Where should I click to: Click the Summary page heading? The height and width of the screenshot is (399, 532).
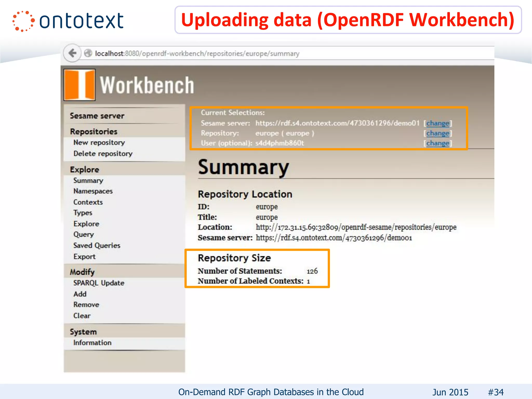[x=243, y=167]
